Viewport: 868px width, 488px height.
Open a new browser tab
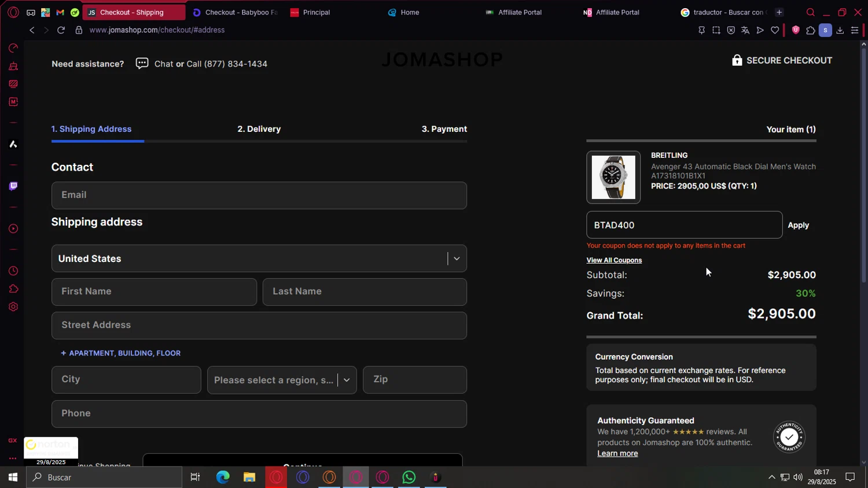(x=779, y=12)
